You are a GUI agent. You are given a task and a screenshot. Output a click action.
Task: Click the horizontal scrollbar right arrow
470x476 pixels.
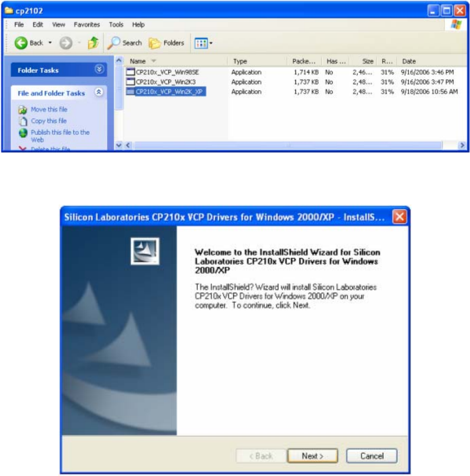(x=462, y=146)
